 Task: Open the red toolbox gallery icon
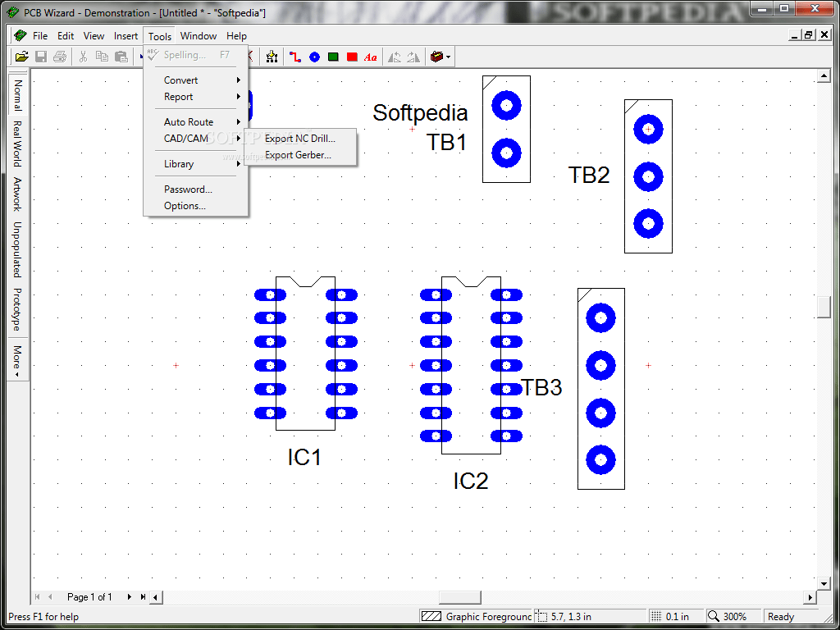click(x=436, y=57)
